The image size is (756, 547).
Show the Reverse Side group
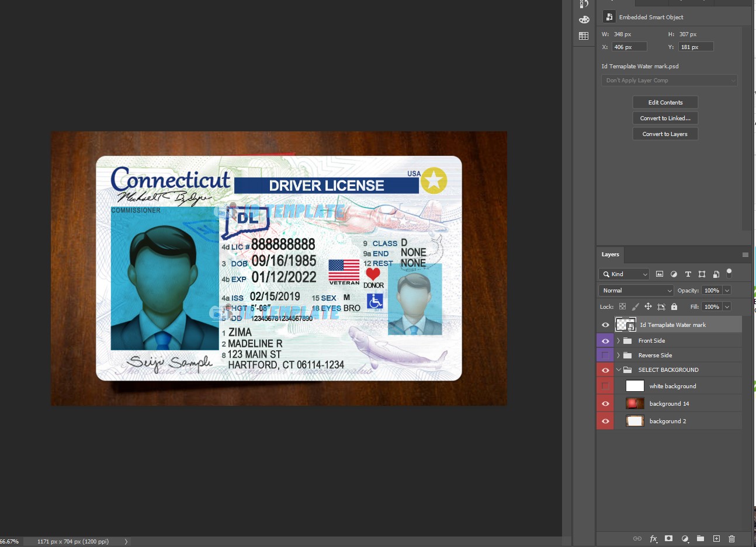coord(605,355)
